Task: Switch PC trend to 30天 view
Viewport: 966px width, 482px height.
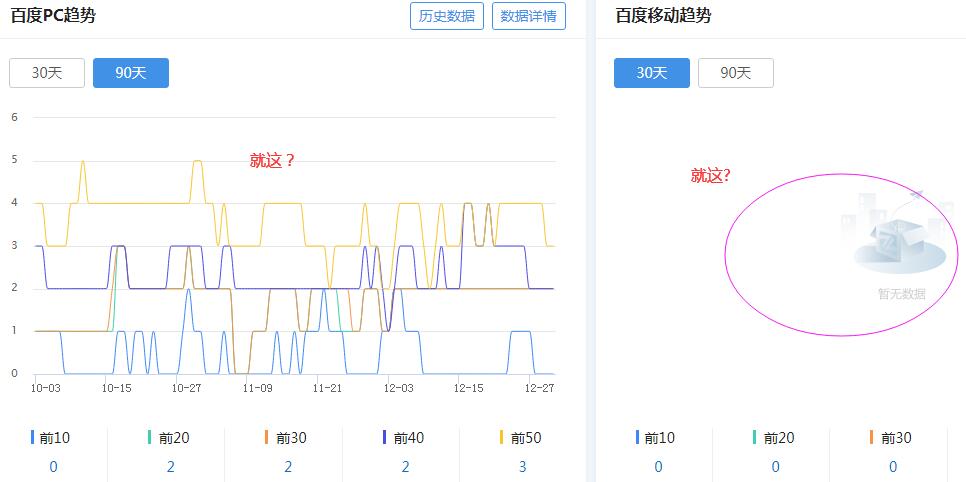Action: [47, 73]
